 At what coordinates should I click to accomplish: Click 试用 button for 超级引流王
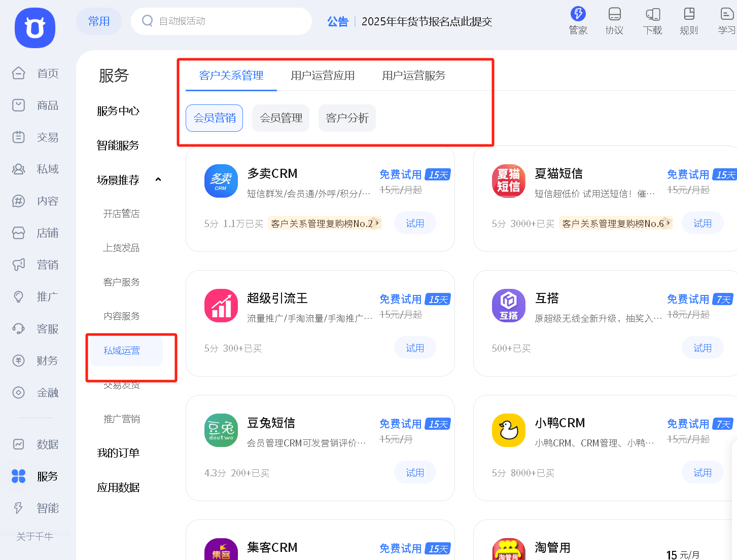click(415, 348)
